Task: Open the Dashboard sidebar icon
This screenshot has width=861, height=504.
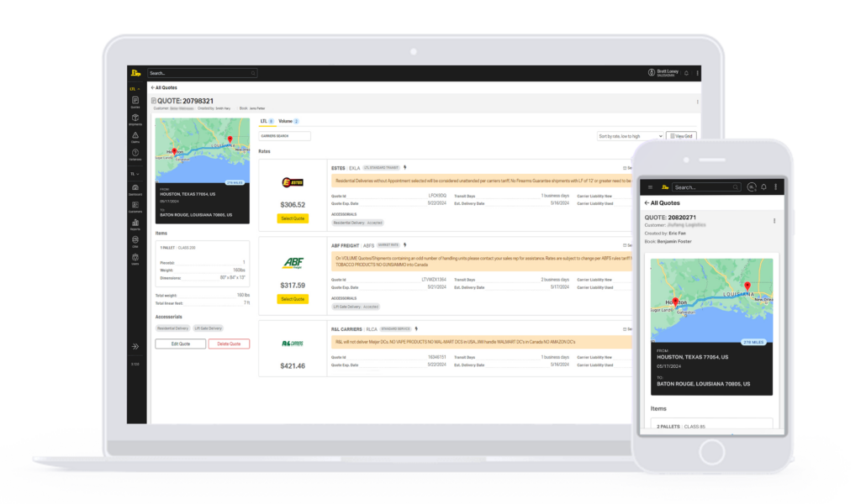Action: (135, 189)
